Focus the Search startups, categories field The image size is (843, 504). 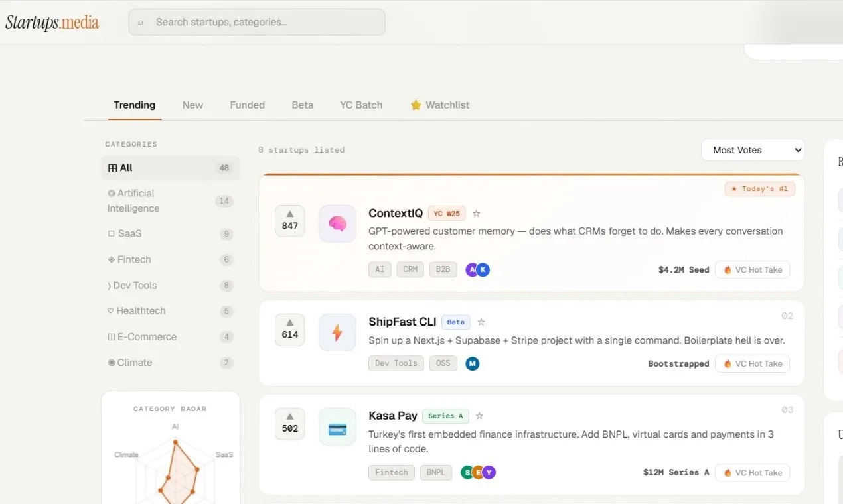tap(257, 22)
